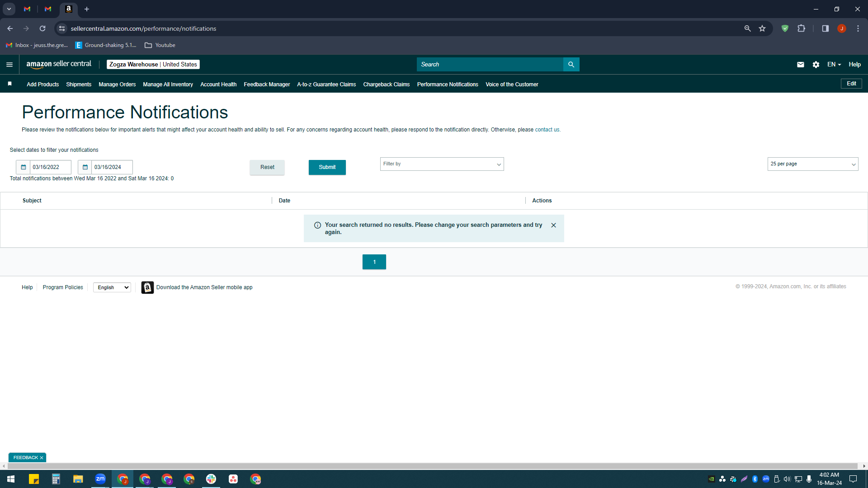Click the bookmark flag icon in nav bar
The height and width of the screenshot is (488, 868).
(x=9, y=84)
